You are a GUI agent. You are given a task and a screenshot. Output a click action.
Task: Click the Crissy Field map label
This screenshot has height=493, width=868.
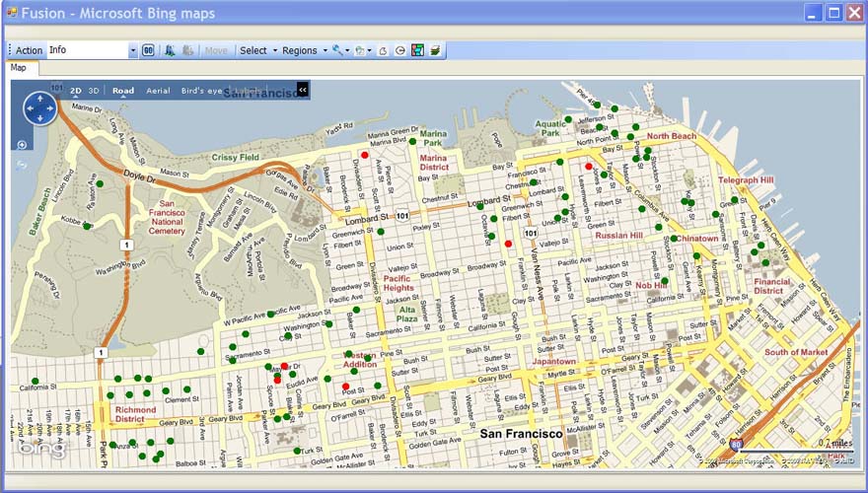click(x=236, y=157)
